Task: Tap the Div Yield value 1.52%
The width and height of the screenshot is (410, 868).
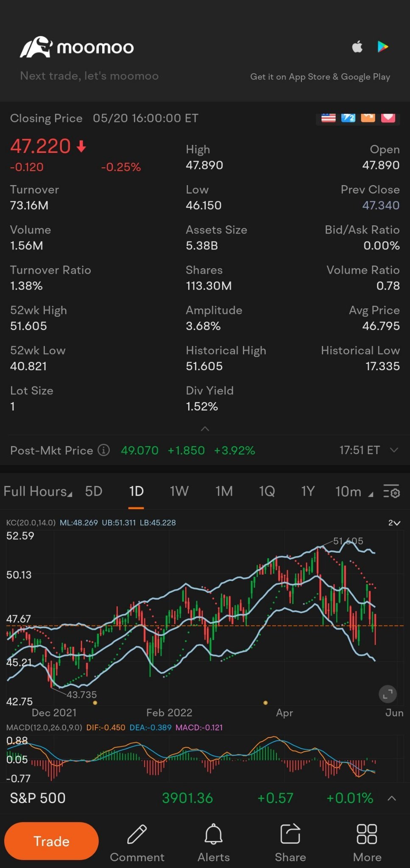Action: (202, 407)
